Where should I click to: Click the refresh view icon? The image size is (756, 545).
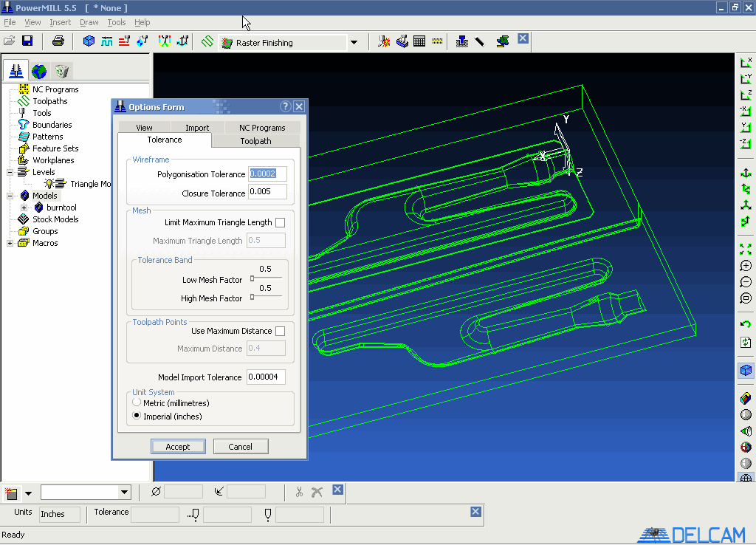[746, 342]
